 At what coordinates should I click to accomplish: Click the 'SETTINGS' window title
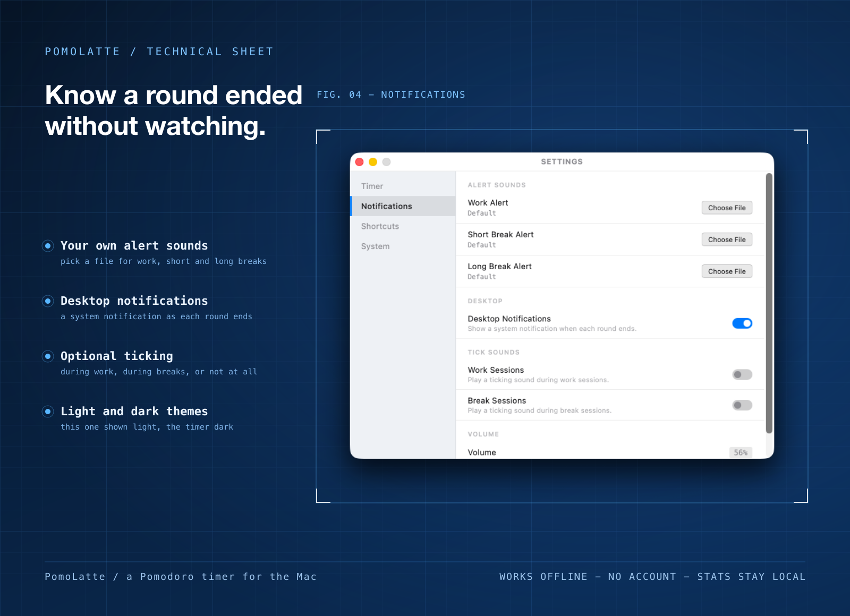click(562, 162)
